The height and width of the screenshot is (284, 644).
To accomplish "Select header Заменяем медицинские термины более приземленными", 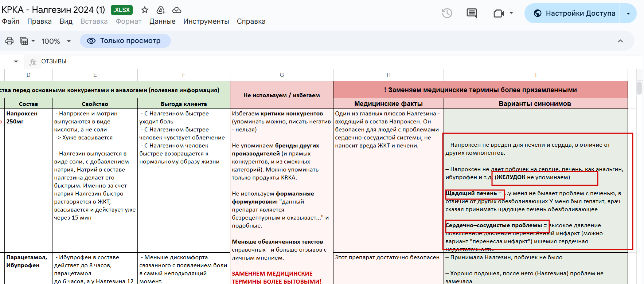I will pyautogui.click(x=480, y=90).
